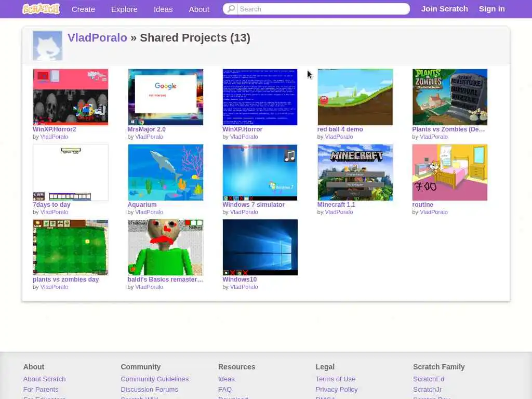Click the routine title link
Viewport: 532px width, 399px height.
tap(423, 205)
